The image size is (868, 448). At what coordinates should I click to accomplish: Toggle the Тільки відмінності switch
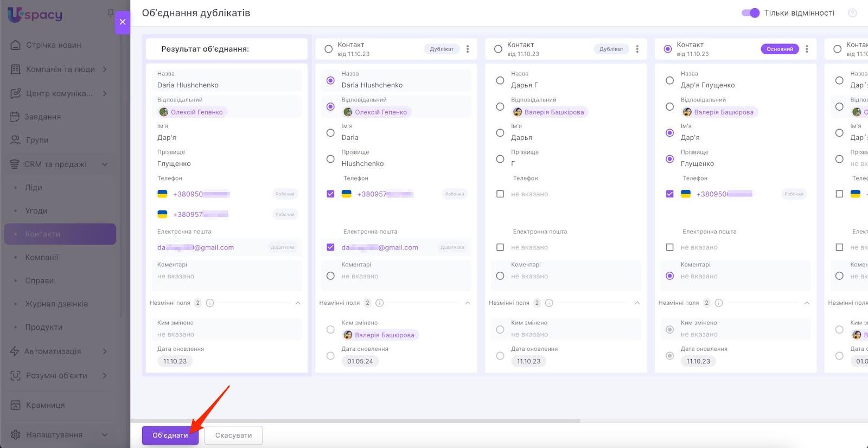point(751,13)
